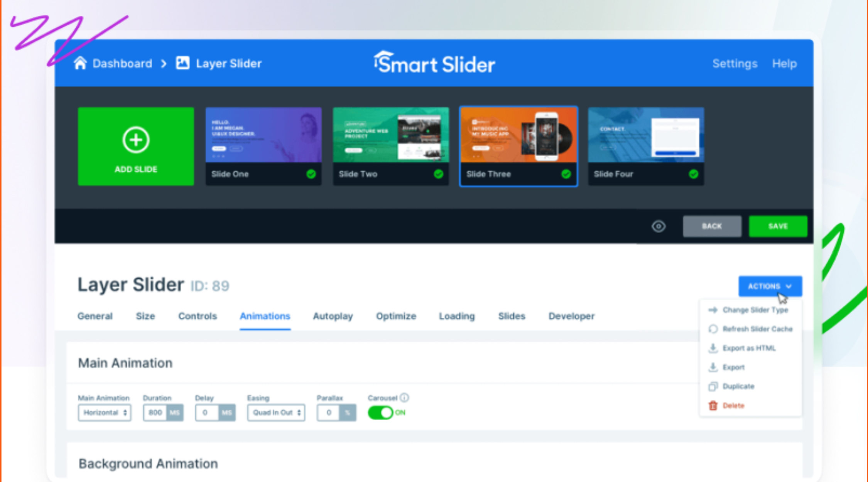Click the Background Animation section heading

click(148, 463)
